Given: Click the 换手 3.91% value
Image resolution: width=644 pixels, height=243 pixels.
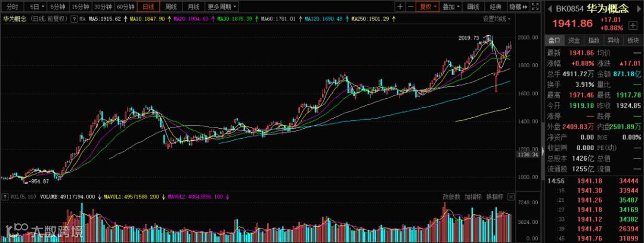Looking at the screenshot, I should [584, 85].
